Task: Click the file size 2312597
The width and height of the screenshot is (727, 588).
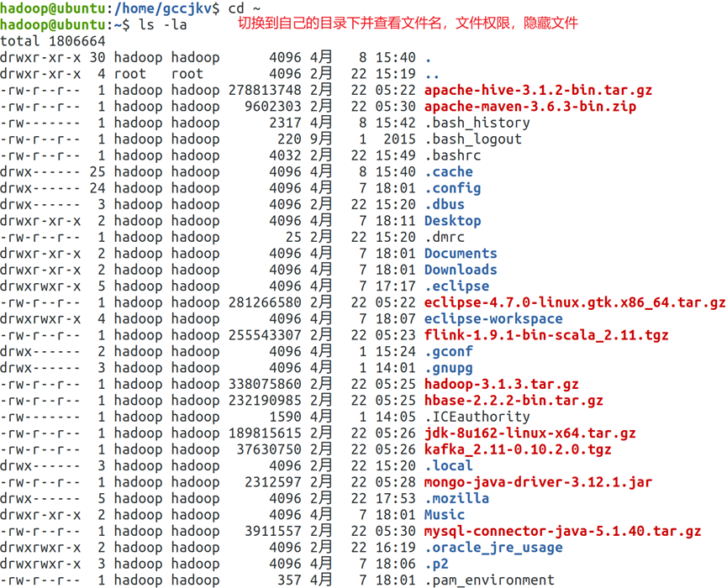Action: [273, 482]
